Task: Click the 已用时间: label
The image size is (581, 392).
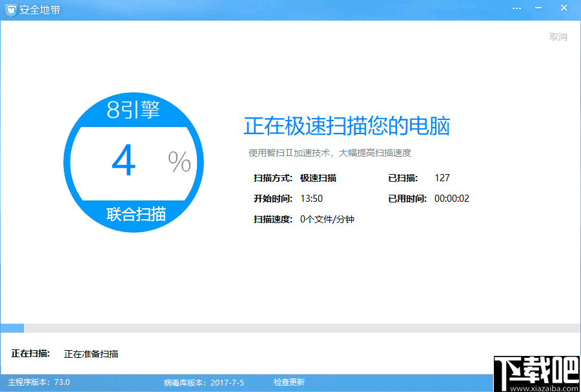Action: pos(407,199)
